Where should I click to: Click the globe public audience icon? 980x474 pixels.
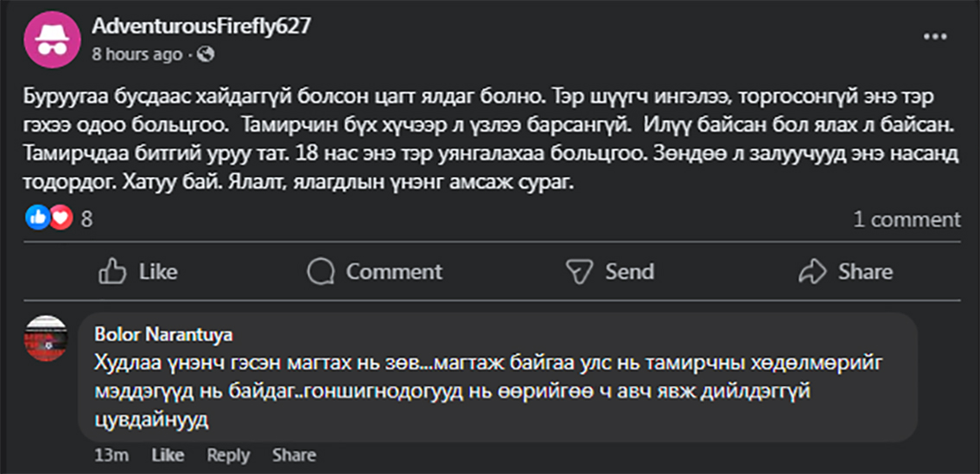point(205,54)
